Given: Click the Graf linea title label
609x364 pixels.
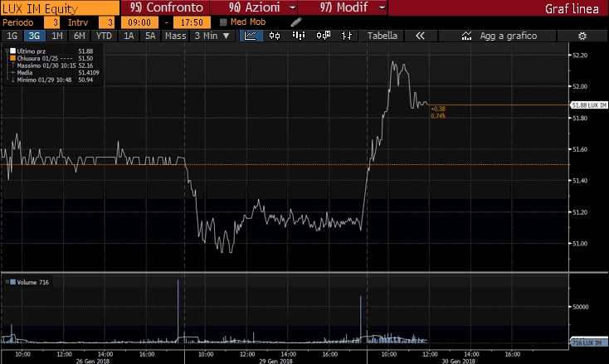Looking at the screenshot, I should pyautogui.click(x=572, y=8).
